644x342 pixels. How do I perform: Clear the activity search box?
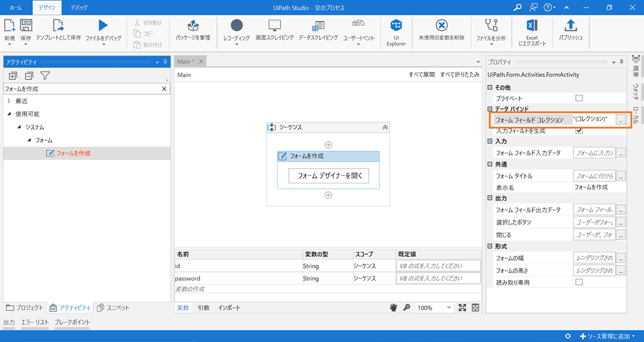click(x=164, y=89)
